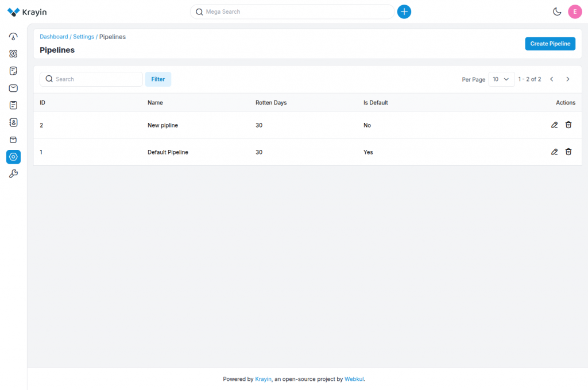Image resolution: width=588 pixels, height=390 pixels.
Task: Open the Products sidebar icon
Action: coord(13,140)
